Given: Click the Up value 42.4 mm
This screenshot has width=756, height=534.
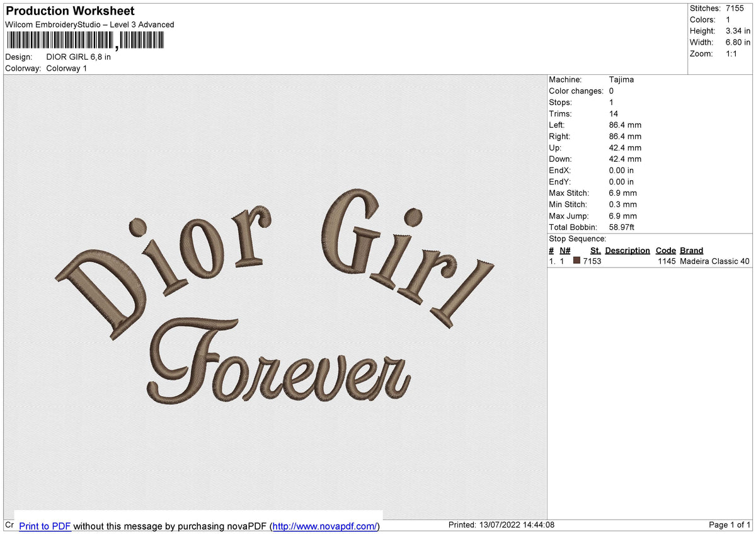Looking at the screenshot, I should coord(625,147).
